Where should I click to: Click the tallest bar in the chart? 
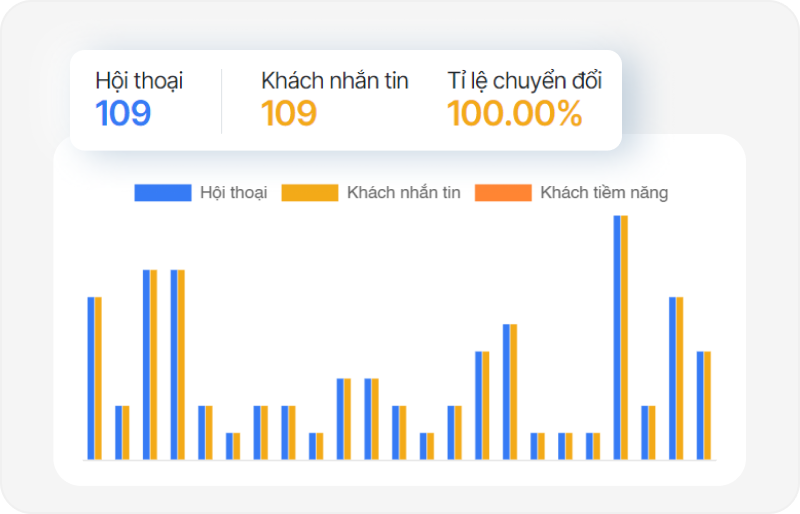coord(621,338)
